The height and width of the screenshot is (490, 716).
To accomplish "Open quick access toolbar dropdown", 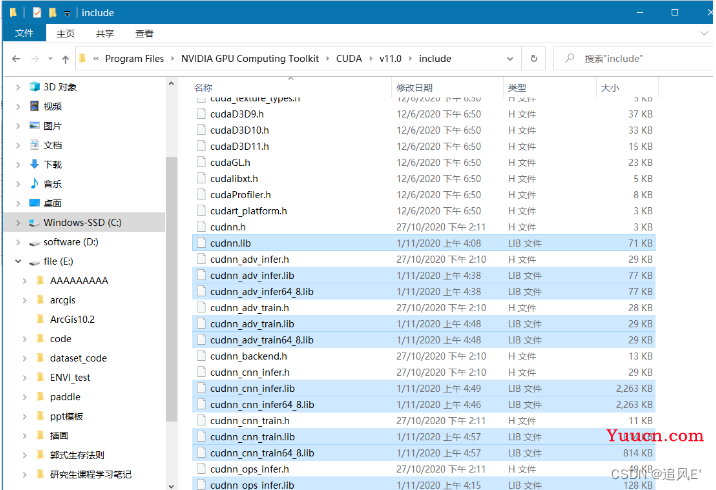I will 67,13.
